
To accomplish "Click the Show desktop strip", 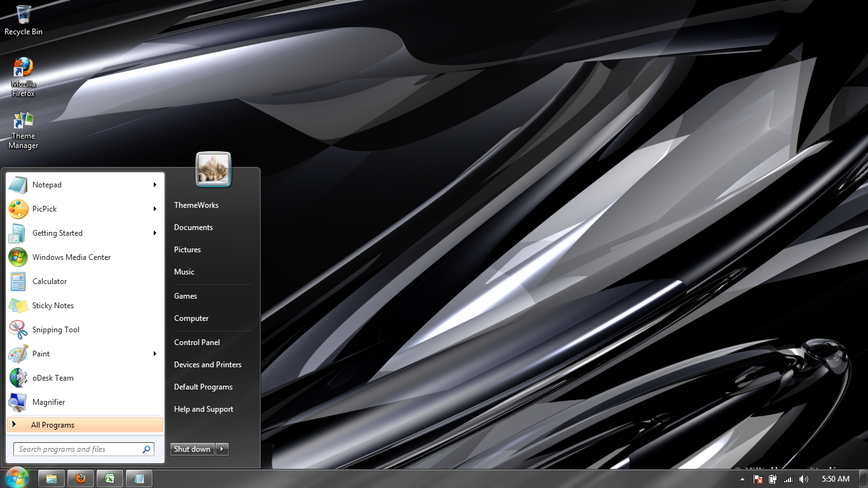I will tap(864, 478).
